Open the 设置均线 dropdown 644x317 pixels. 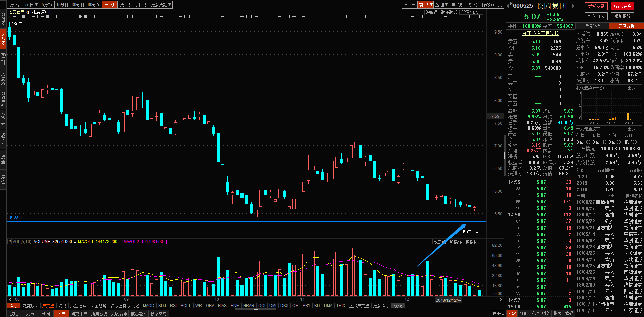[472, 12]
